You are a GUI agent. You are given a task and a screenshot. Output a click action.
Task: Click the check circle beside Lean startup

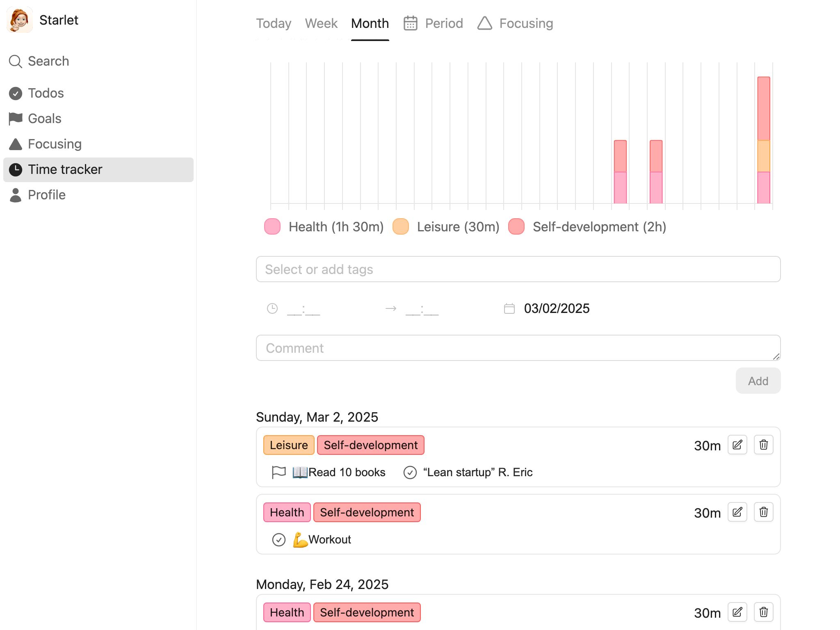(x=410, y=472)
